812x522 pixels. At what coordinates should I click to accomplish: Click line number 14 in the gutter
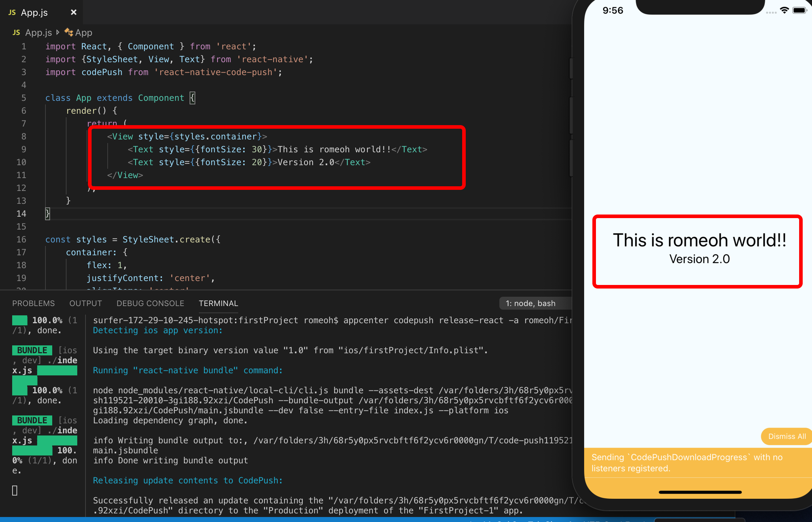pyautogui.click(x=21, y=213)
